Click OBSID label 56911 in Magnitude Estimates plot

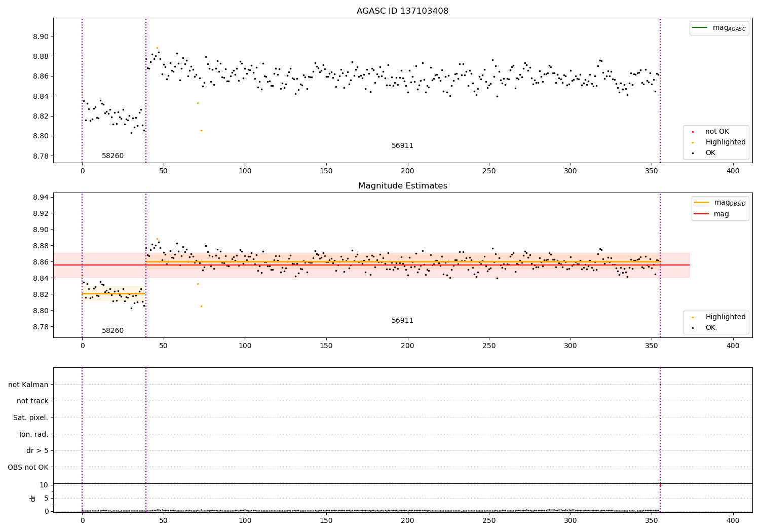tap(402, 321)
